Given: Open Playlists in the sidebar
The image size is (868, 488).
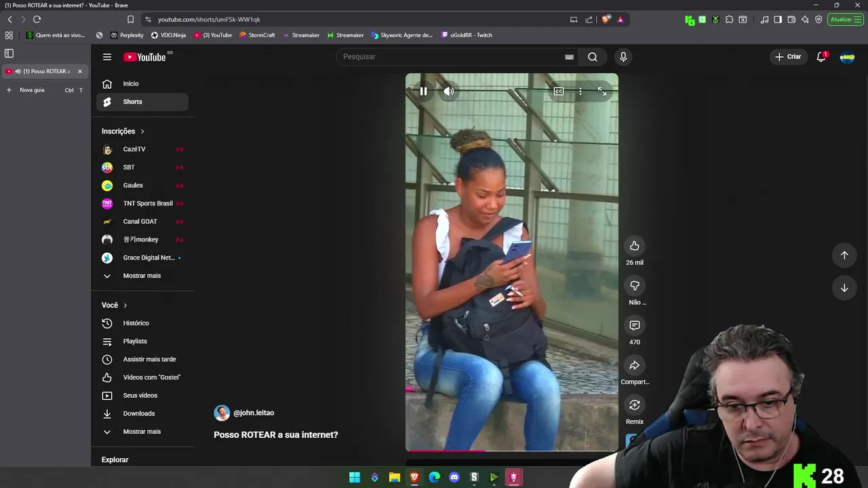Looking at the screenshot, I should tap(142, 341).
